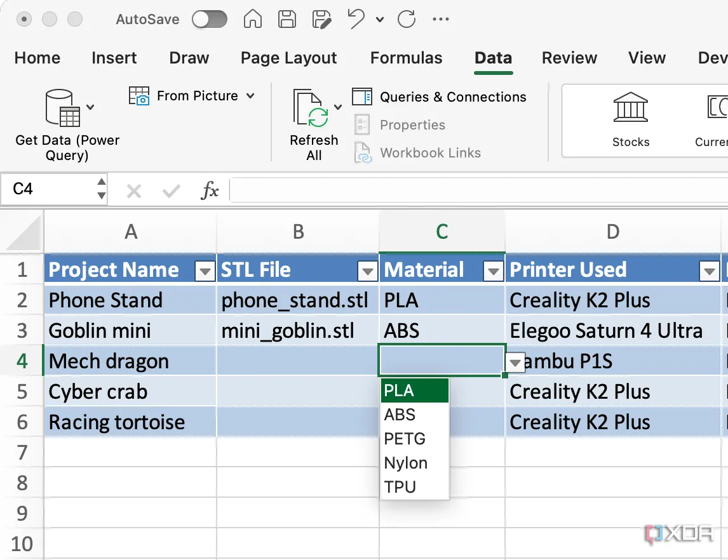Click cell 'Goblin mini'

(130, 331)
